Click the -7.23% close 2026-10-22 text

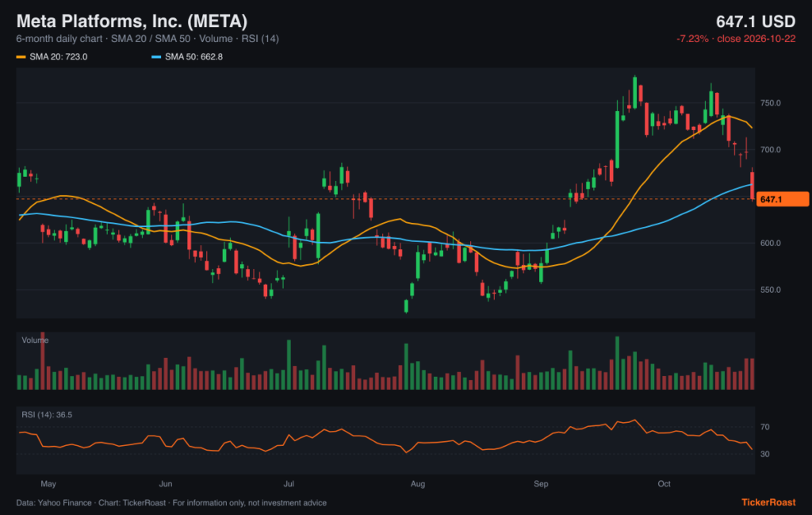click(736, 39)
